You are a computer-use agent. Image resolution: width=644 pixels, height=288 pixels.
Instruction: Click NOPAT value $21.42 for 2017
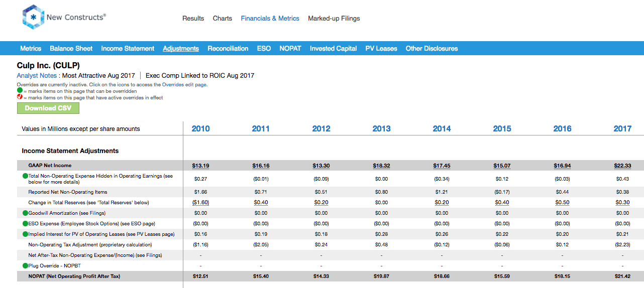622,276
